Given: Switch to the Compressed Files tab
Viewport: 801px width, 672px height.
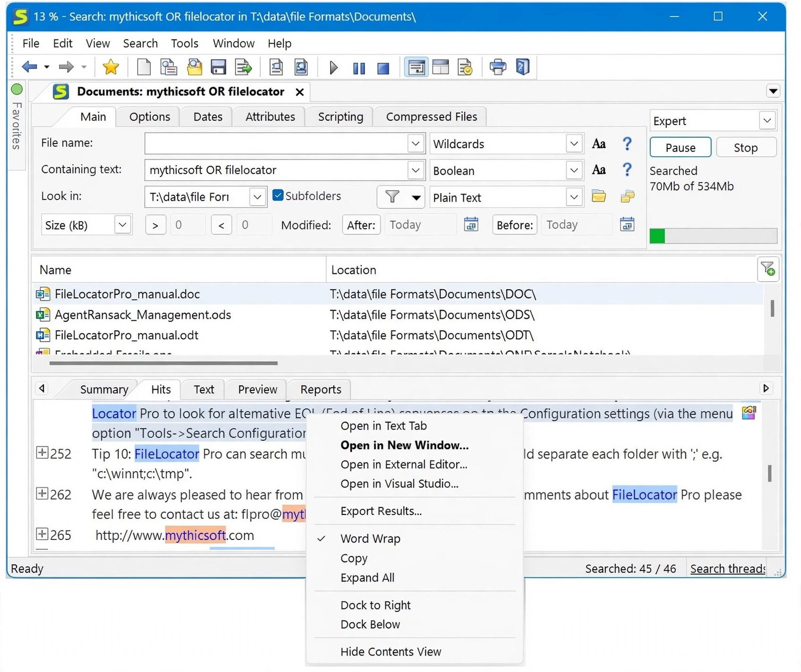Looking at the screenshot, I should coord(432,117).
